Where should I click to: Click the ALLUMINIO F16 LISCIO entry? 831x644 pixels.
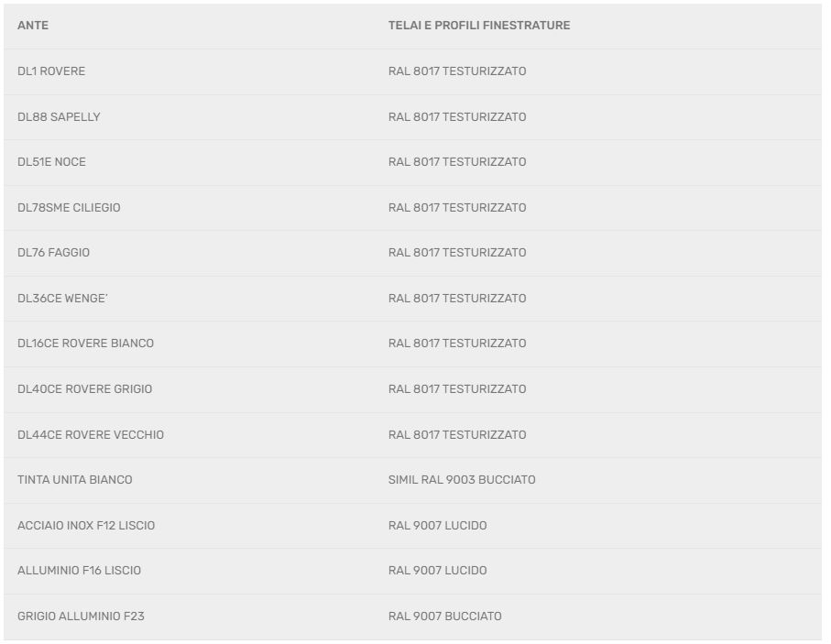pyautogui.click(x=79, y=571)
